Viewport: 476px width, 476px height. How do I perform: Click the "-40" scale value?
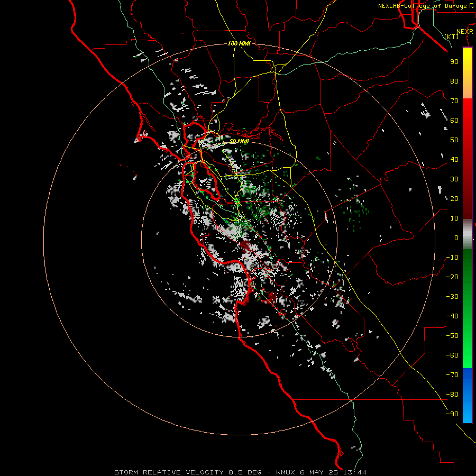click(452, 316)
